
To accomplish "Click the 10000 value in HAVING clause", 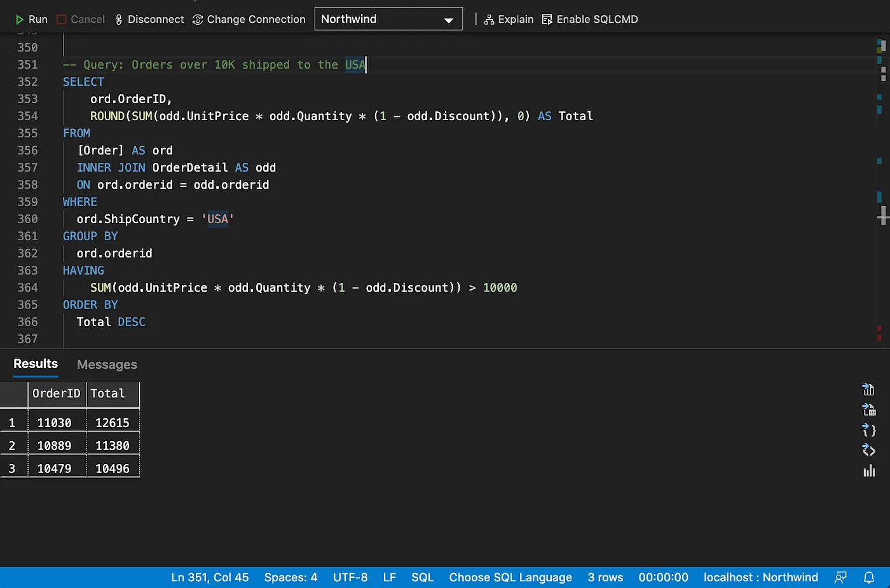I will pos(500,288).
